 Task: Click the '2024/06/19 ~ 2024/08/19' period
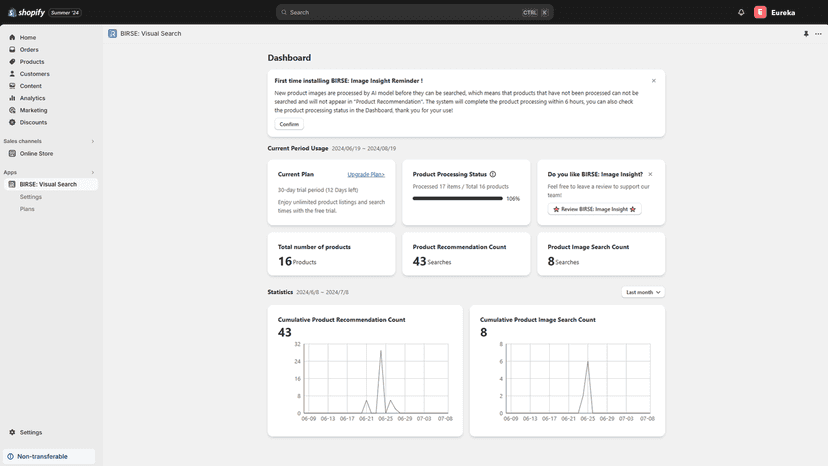tap(364, 148)
